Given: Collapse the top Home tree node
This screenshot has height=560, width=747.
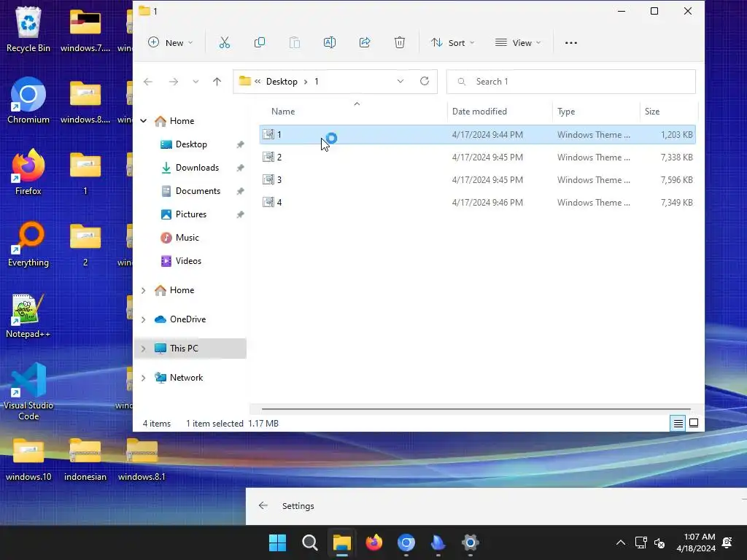Looking at the screenshot, I should (144, 121).
